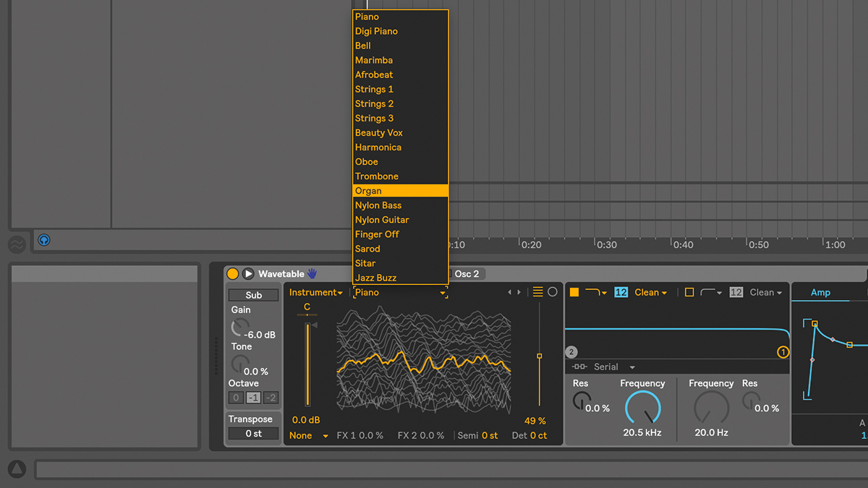
Task: Choose Nylon Guitar from the list
Action: click(x=401, y=220)
